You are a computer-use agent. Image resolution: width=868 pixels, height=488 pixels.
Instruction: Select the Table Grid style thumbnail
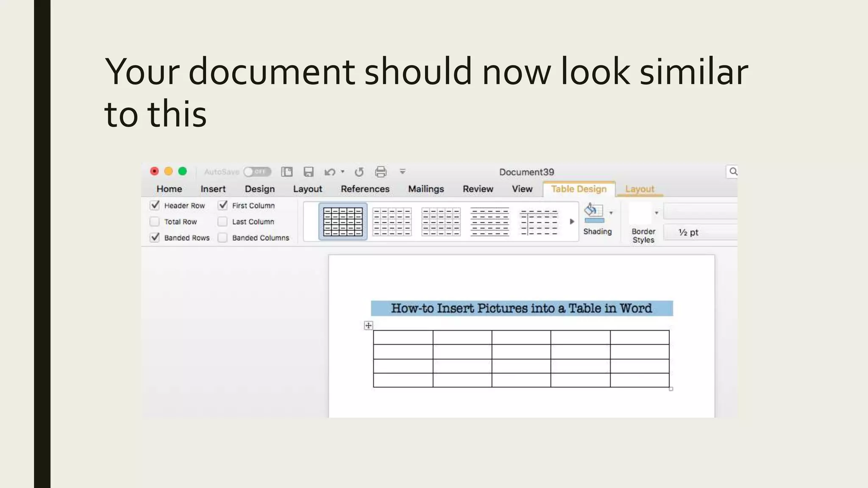pos(343,222)
